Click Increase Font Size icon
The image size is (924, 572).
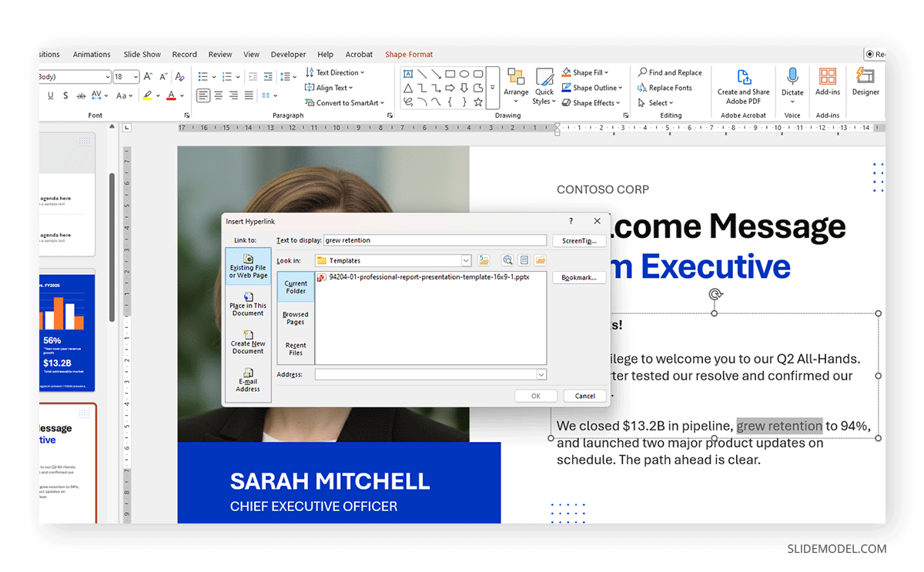click(x=149, y=76)
